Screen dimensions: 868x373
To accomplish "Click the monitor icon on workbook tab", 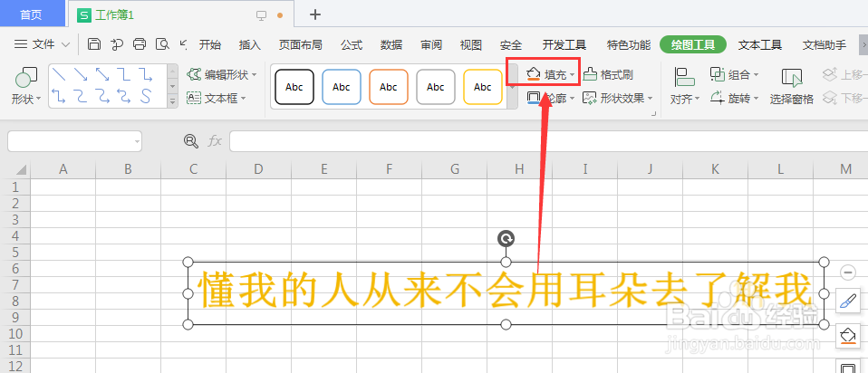I will [x=262, y=15].
